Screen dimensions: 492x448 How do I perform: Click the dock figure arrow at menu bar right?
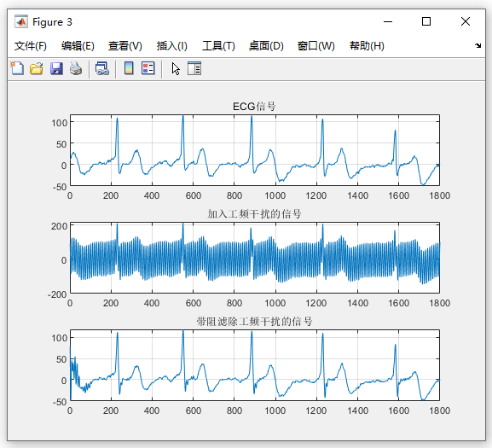[x=478, y=45]
